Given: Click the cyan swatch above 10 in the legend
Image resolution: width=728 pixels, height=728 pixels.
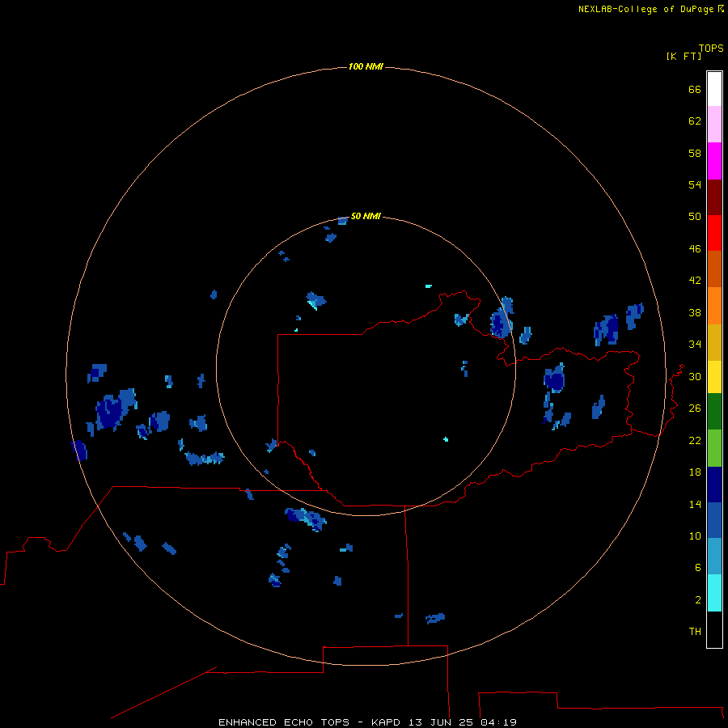Looking at the screenshot, I should (x=714, y=593).
